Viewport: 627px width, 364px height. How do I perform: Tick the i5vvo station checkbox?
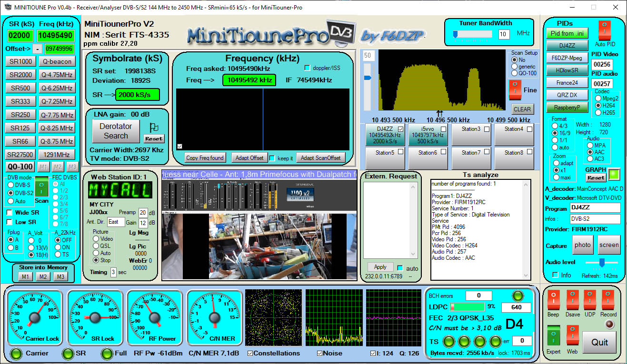tap(445, 129)
